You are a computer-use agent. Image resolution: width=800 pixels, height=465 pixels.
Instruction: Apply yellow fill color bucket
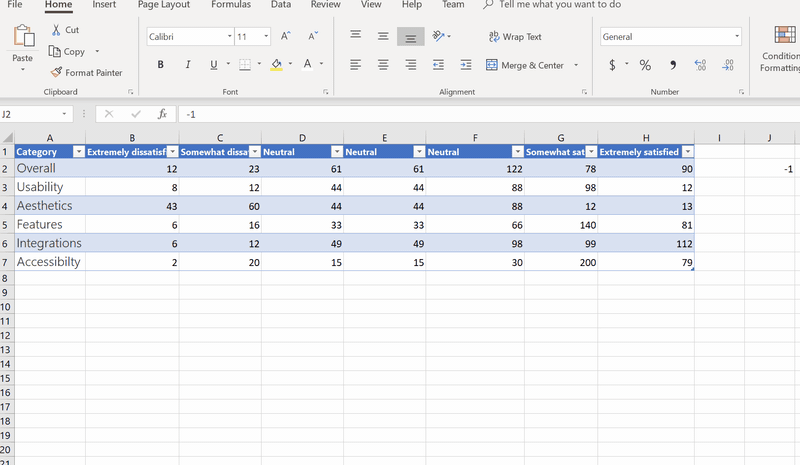[x=277, y=64]
